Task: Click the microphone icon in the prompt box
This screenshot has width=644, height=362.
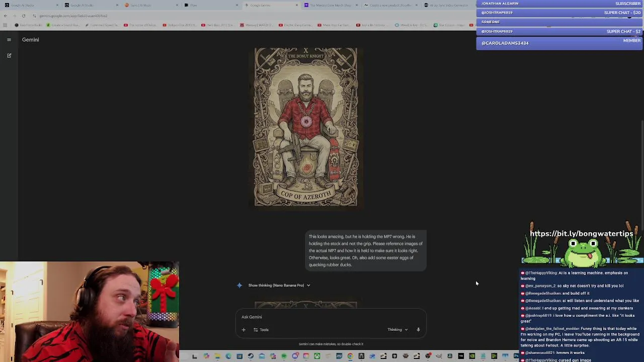Action: point(418,330)
